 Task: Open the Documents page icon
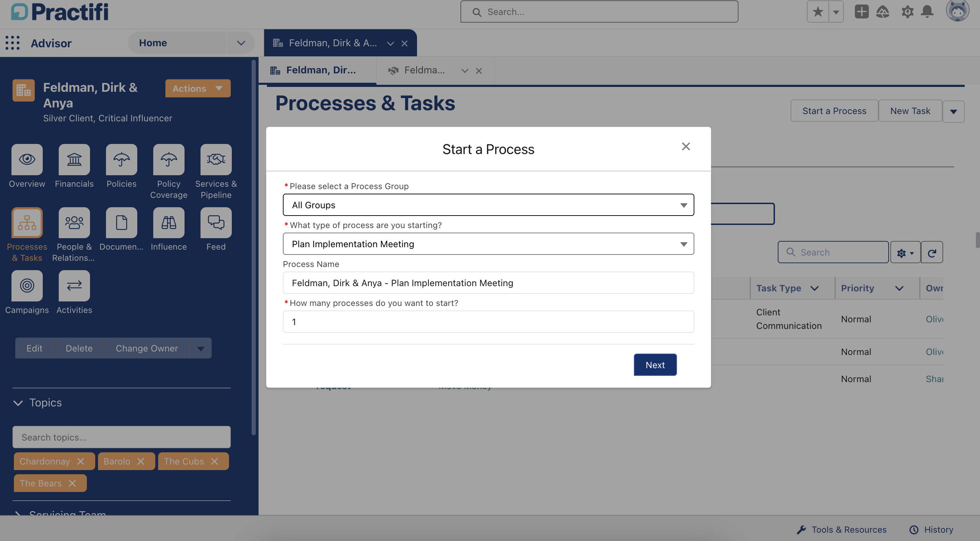121,222
